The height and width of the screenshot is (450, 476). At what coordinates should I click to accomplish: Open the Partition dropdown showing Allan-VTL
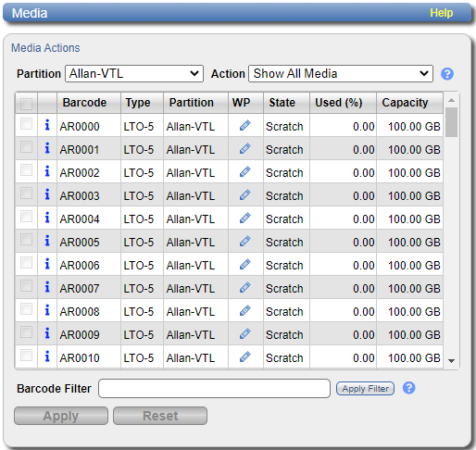[134, 73]
